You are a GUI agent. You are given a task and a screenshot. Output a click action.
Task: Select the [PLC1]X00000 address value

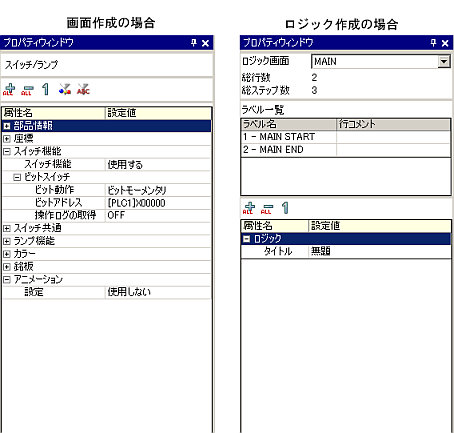point(158,203)
